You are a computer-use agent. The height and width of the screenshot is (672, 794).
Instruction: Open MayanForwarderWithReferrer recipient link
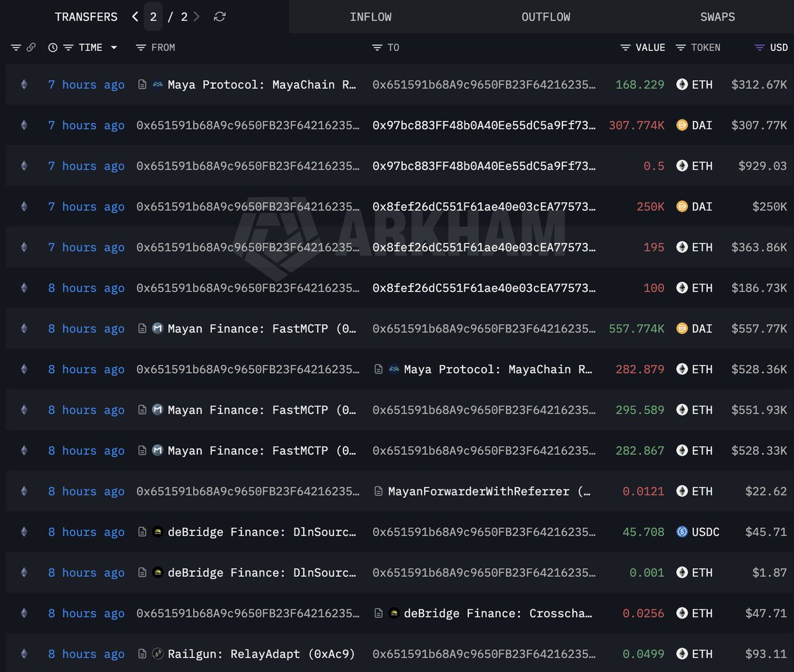(x=490, y=491)
